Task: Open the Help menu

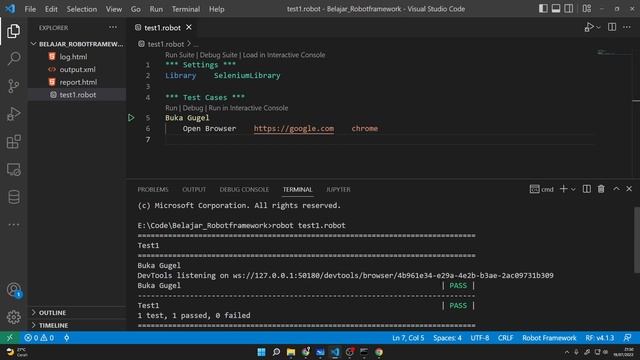Action: click(216, 9)
